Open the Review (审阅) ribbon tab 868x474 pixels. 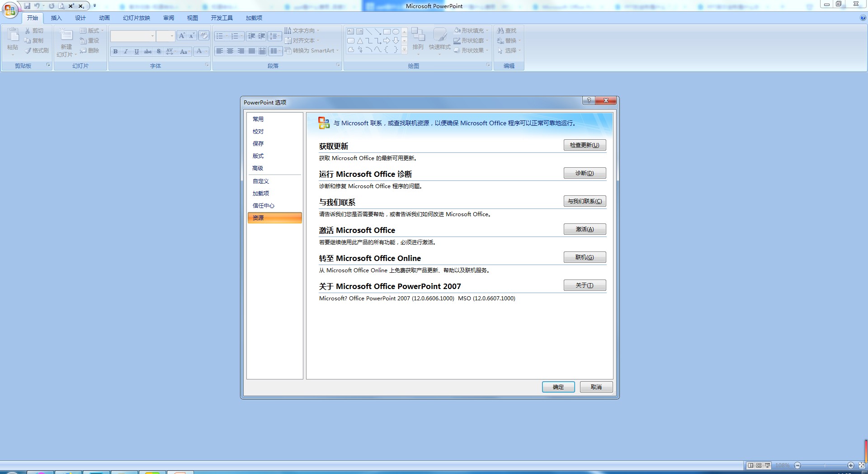point(169,18)
